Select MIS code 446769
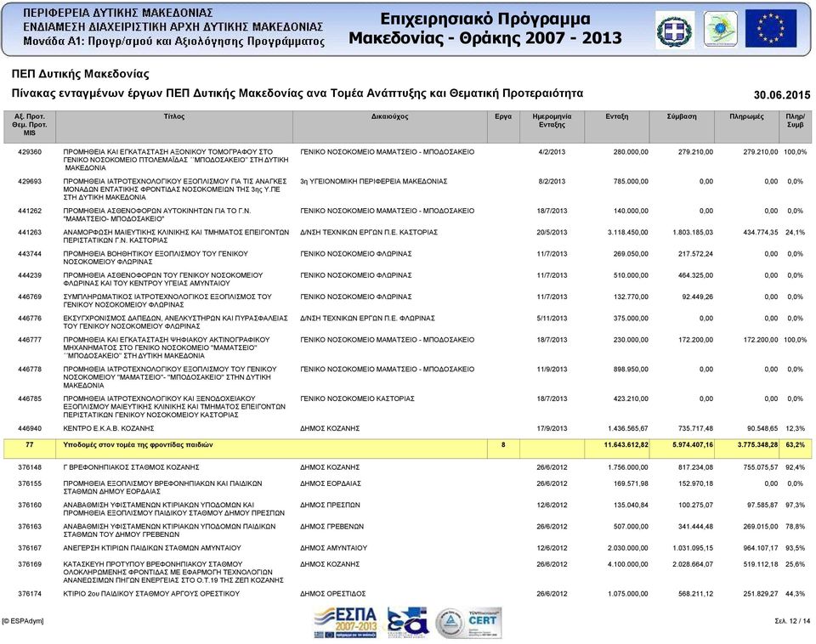 coord(30,297)
